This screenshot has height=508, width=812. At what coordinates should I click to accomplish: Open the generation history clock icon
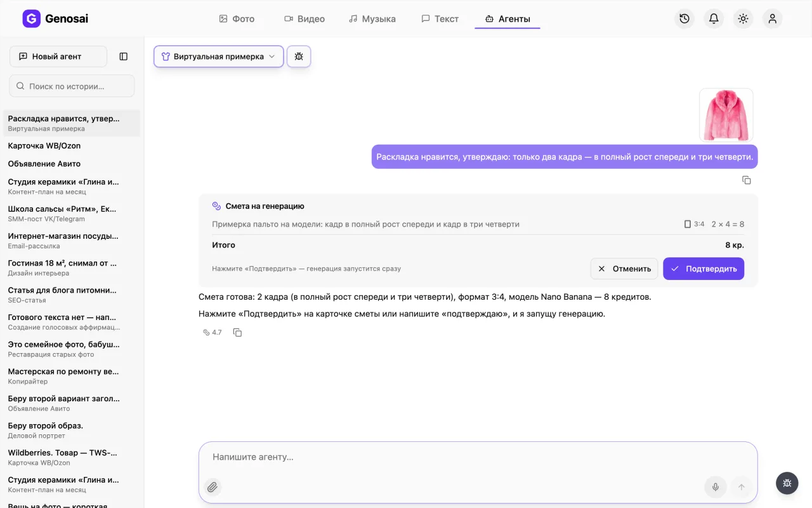[x=684, y=19]
